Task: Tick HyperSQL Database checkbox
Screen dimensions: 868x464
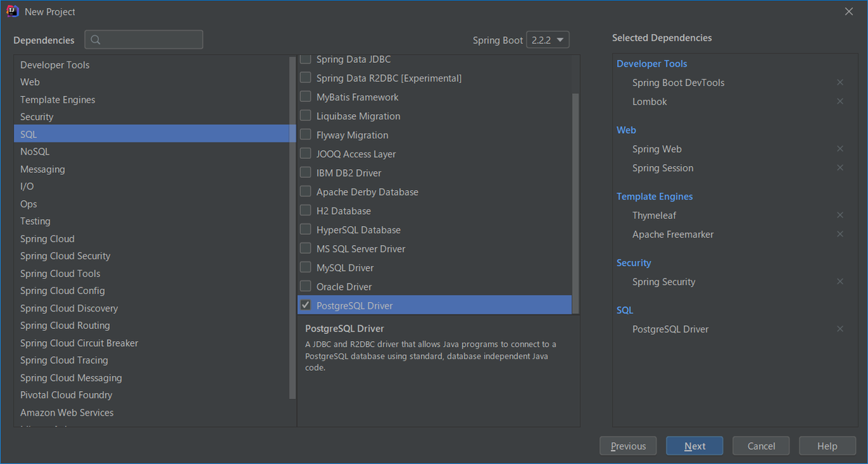Action: click(305, 230)
